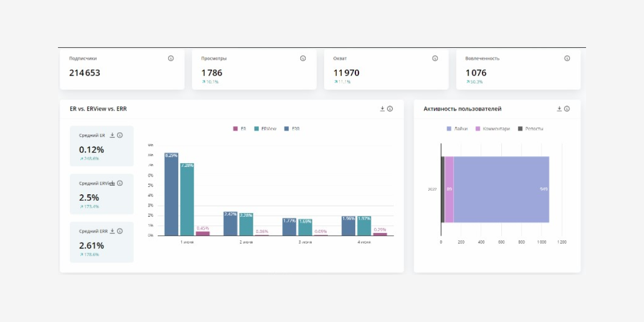The image size is (644, 322).
Task: Download the ER vs. ERView vs. ERR chart
Action: coord(382,109)
